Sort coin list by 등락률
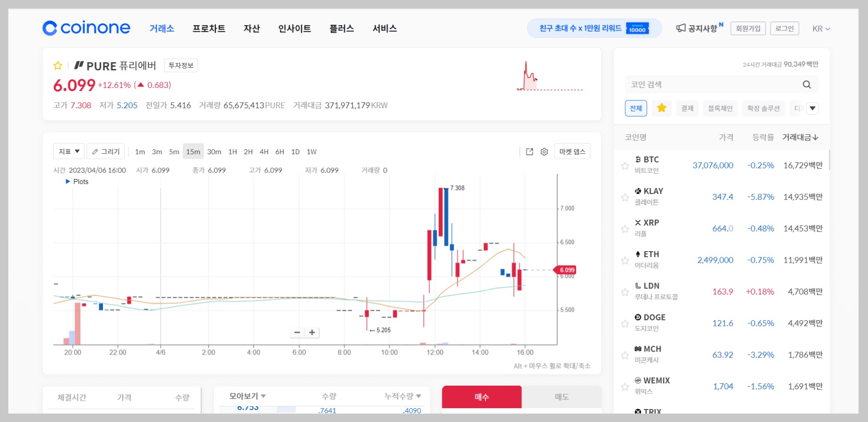 [763, 137]
